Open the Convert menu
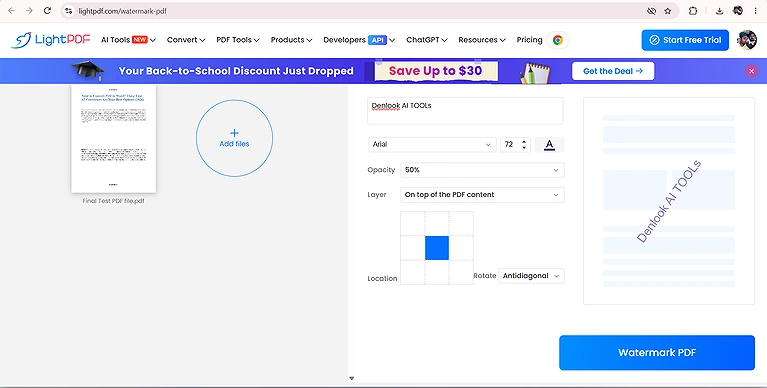This screenshot has width=767, height=388. 186,40
